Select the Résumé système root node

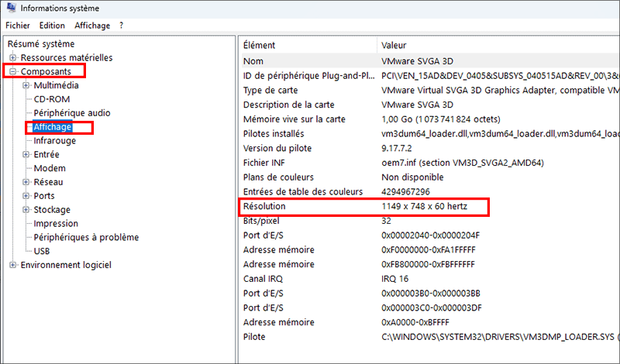41,44
